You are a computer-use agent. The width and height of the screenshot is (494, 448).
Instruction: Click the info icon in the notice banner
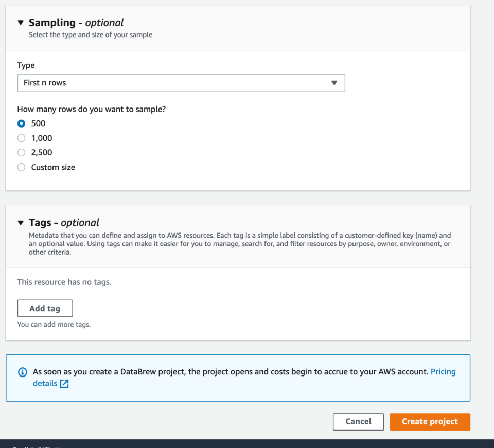point(22,372)
